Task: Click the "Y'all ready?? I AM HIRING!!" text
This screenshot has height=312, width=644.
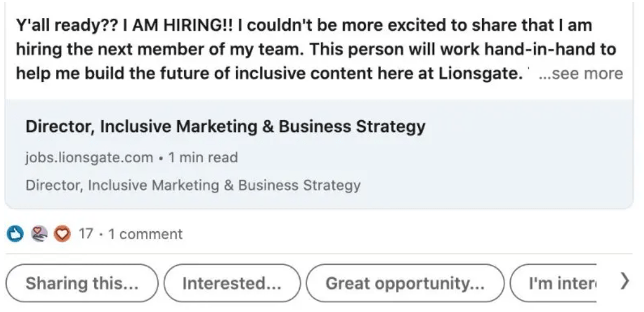Action: (125, 26)
